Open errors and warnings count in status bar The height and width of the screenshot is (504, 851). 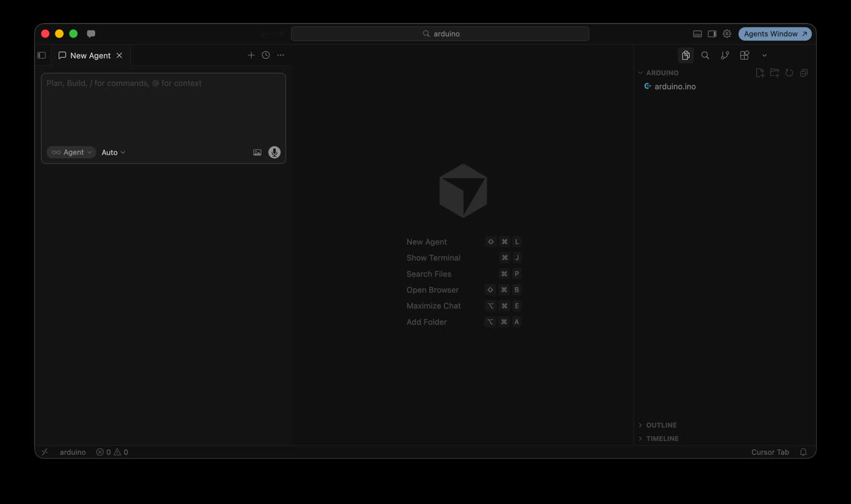112,452
